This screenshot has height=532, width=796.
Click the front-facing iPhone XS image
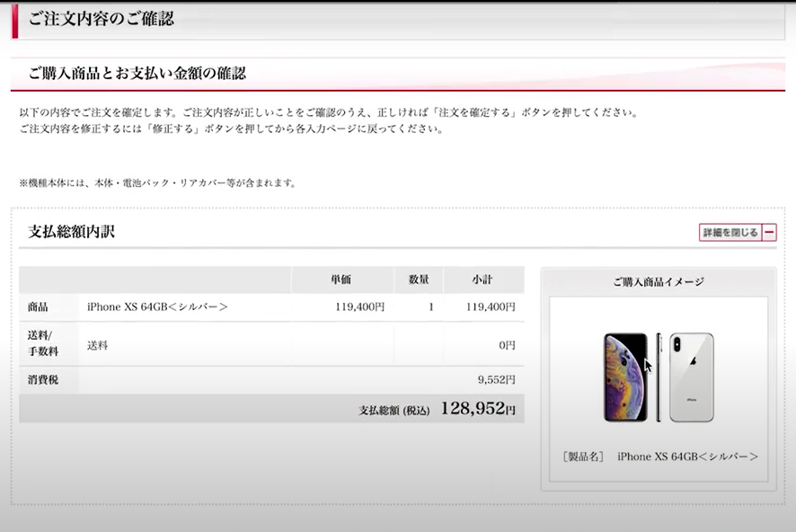pyautogui.click(x=625, y=377)
